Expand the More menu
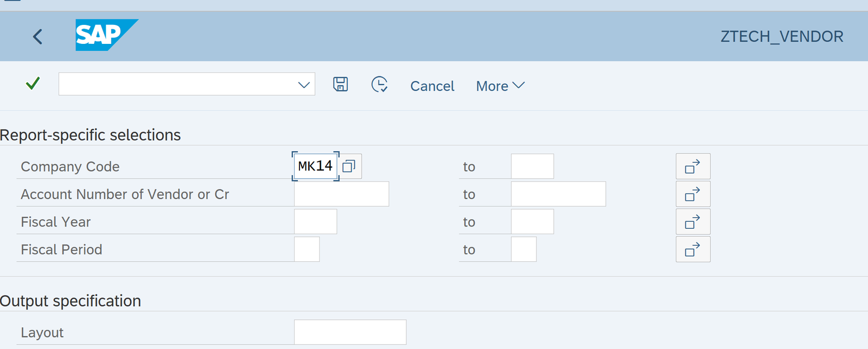This screenshot has width=868, height=349. [x=500, y=86]
